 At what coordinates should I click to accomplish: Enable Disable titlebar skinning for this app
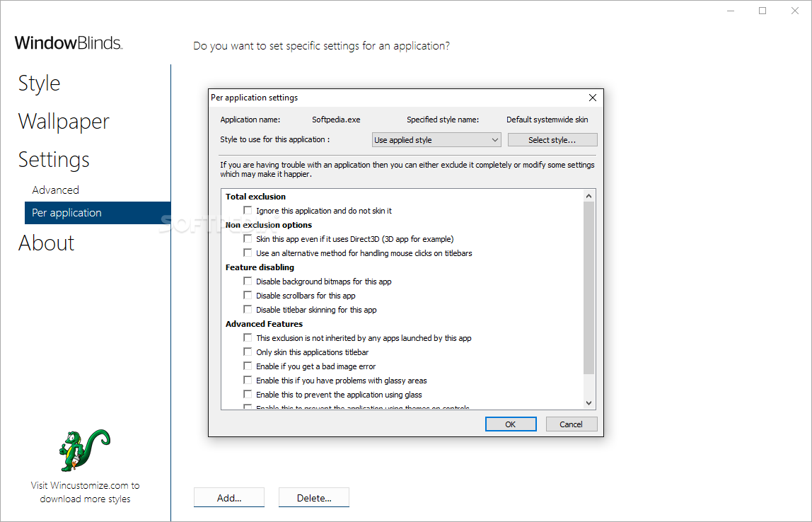tap(248, 309)
